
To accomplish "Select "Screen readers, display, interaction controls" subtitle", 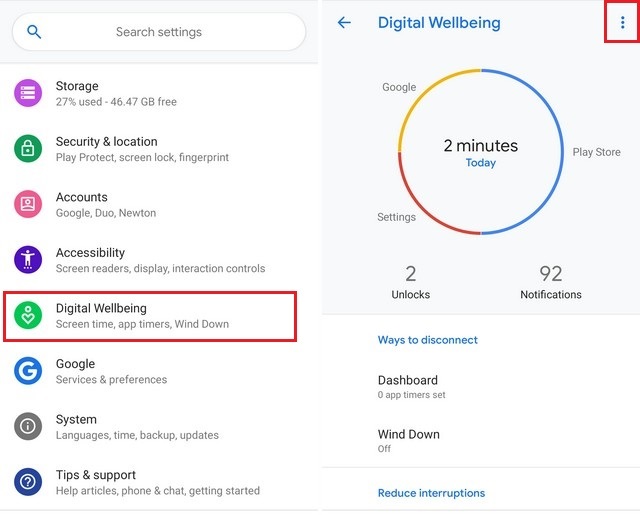I will tap(160, 269).
